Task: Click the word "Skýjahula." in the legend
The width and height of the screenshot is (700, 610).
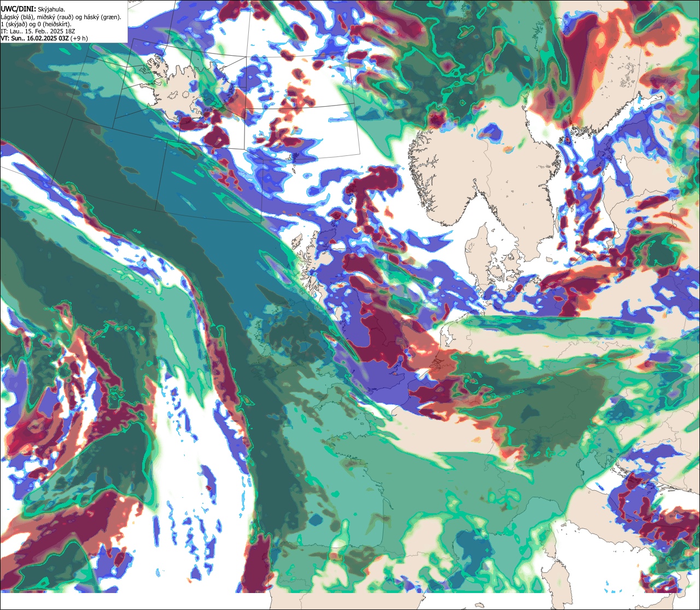Action: coord(51,10)
